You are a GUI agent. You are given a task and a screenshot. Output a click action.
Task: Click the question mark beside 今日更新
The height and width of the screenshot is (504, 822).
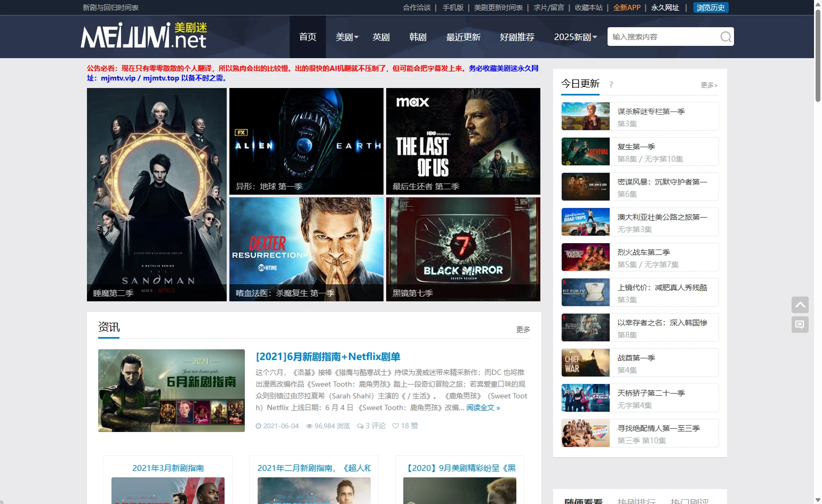tap(611, 85)
